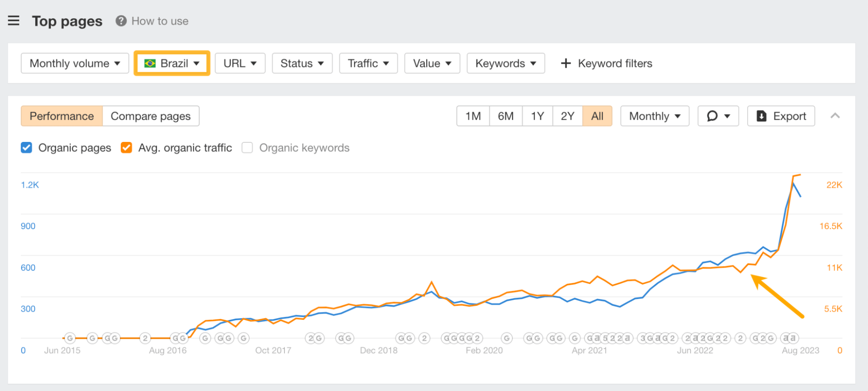Expand the Keywords filter dropdown
This screenshot has width=868, height=391.
[505, 63]
